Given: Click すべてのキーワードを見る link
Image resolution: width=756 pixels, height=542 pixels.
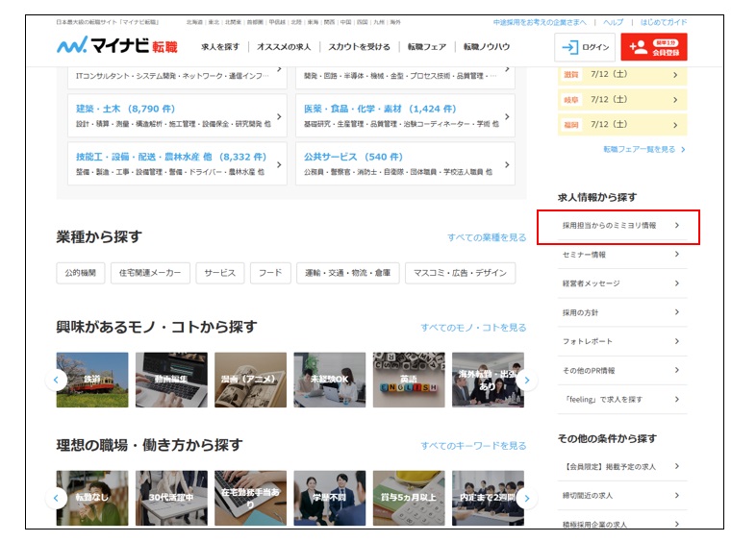Looking at the screenshot, I should click(473, 446).
